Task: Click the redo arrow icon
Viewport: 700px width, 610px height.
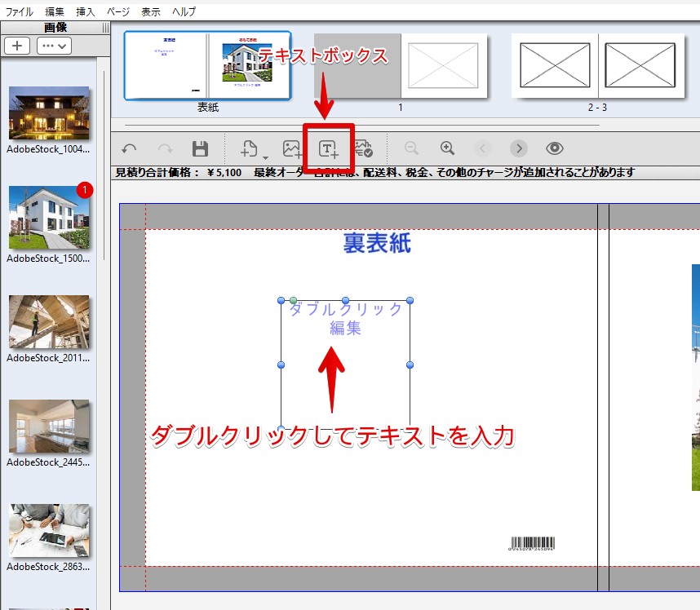Action: point(165,149)
